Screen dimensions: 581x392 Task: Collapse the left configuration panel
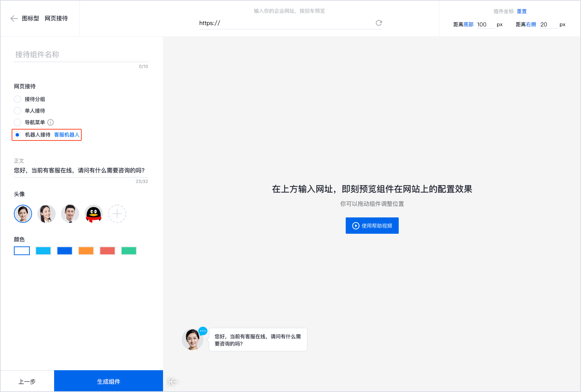[x=173, y=381]
